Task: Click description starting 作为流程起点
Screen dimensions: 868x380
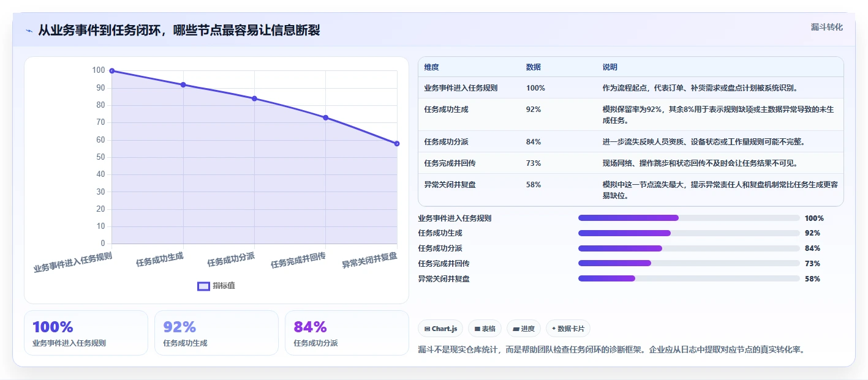Action: tap(700, 88)
